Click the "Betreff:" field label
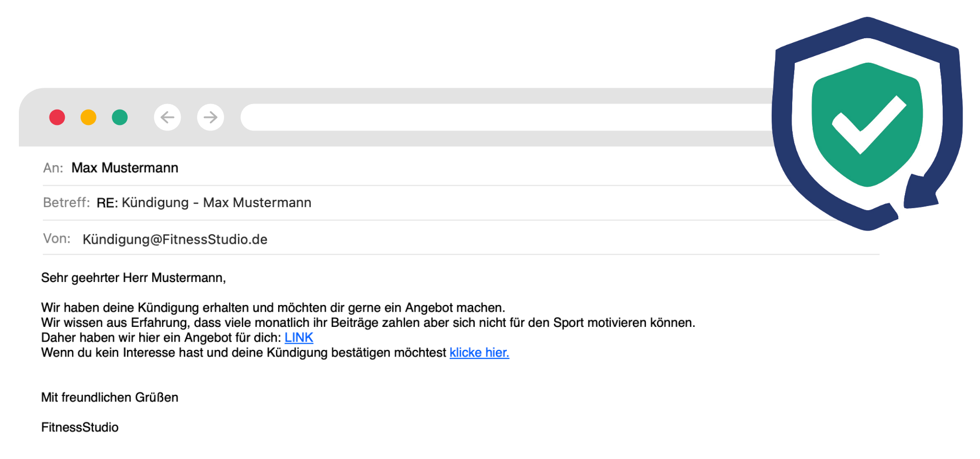The width and height of the screenshot is (980, 459). [66, 202]
